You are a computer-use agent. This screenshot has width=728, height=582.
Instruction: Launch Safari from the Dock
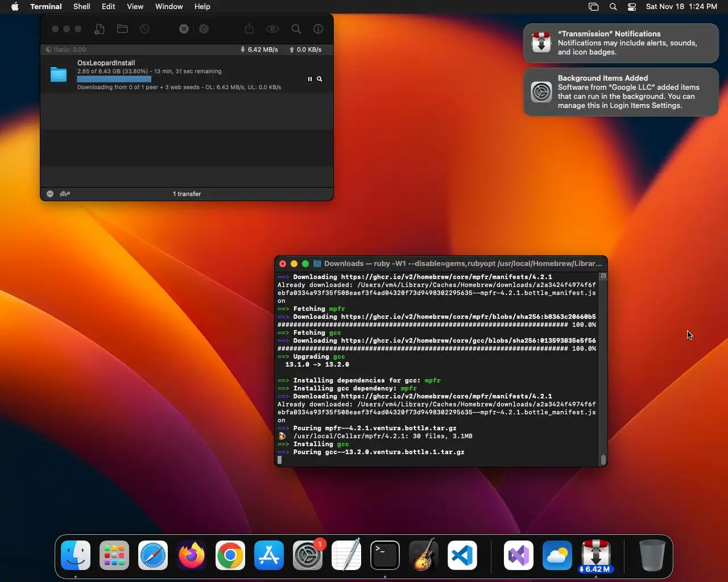click(x=153, y=555)
